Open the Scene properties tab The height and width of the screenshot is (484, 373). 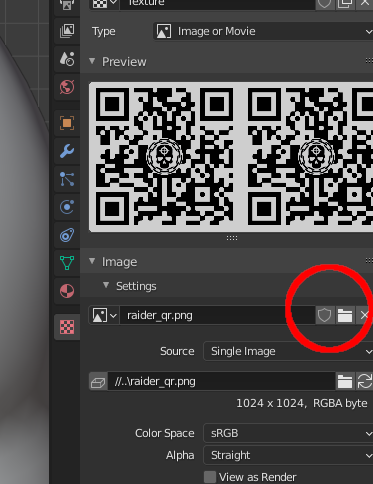[x=67, y=59]
